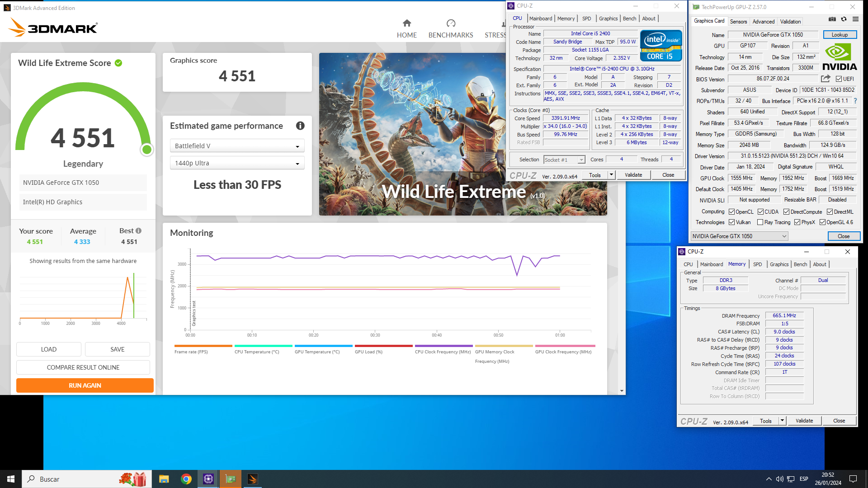Switch to CPU-Z from the taskbar
The width and height of the screenshot is (868, 488).
(208, 479)
